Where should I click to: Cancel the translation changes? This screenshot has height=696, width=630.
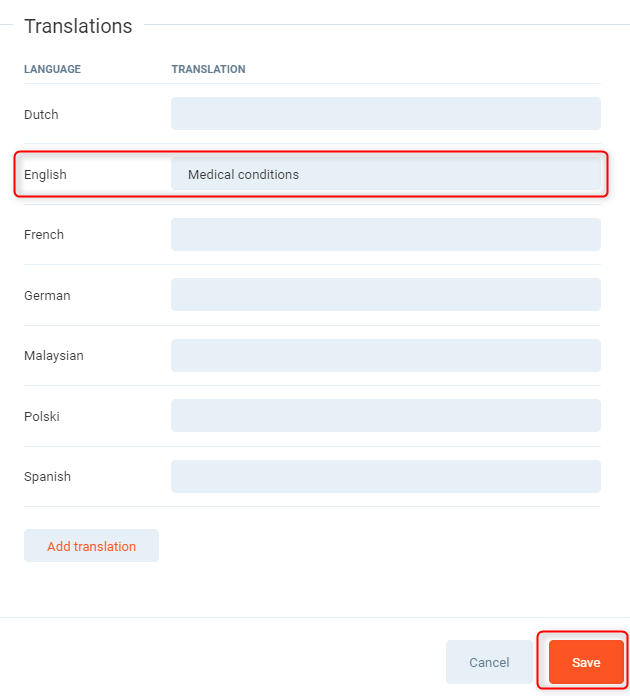(x=489, y=662)
